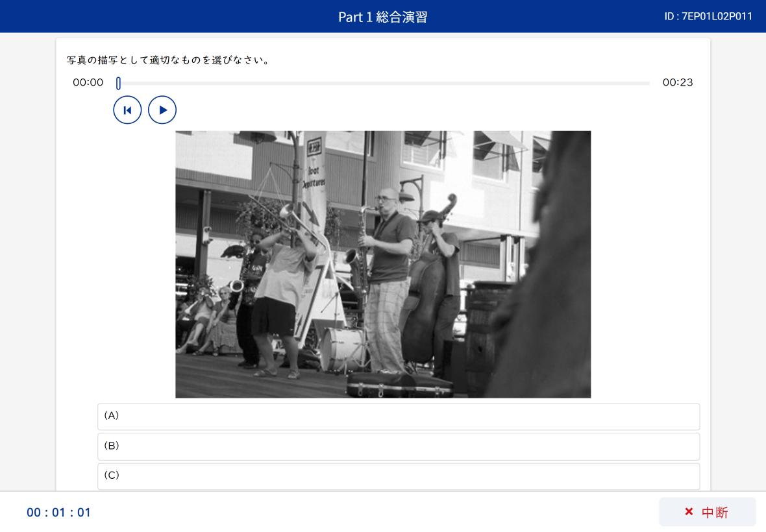Image resolution: width=766 pixels, height=532 pixels.
Task: Select answer choice (B)
Action: pyautogui.click(x=398, y=446)
